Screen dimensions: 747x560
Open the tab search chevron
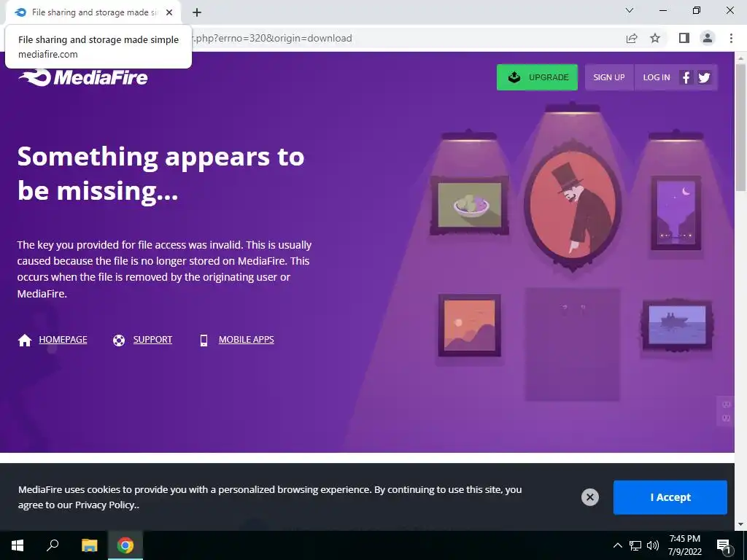pyautogui.click(x=630, y=10)
